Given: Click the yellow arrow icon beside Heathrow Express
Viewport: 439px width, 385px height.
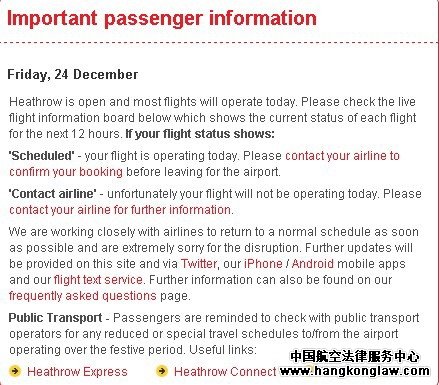Looking at the screenshot, I should 15,371.
